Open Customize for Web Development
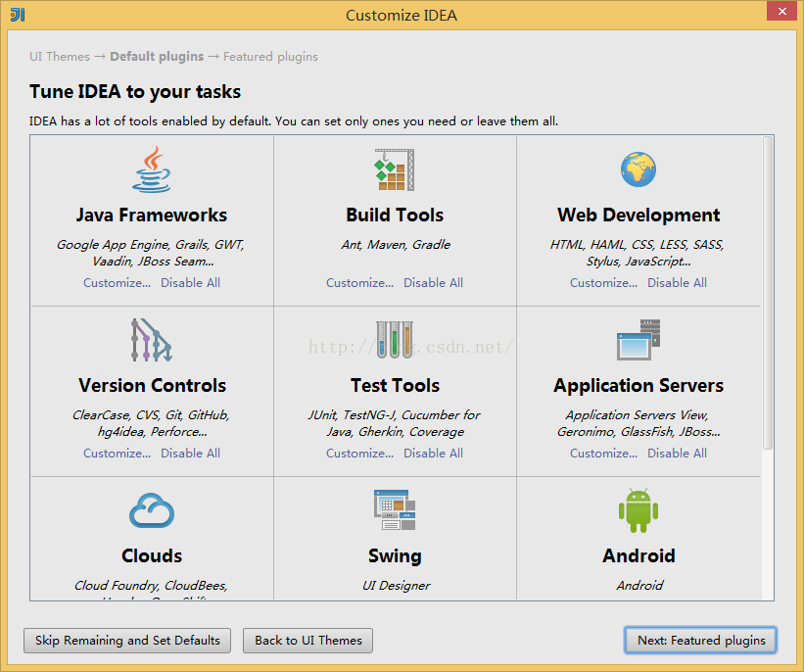The image size is (804, 672). coord(603,283)
